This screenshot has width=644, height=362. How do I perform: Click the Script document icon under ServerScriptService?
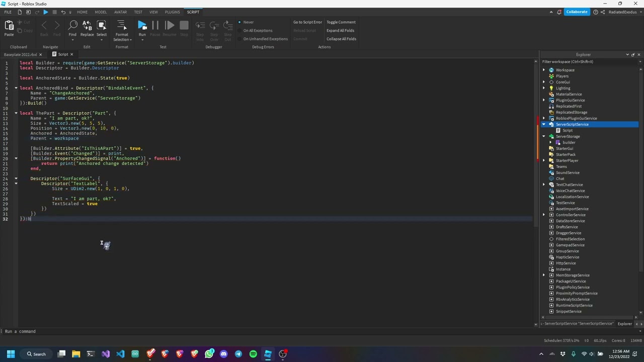[558, 130]
